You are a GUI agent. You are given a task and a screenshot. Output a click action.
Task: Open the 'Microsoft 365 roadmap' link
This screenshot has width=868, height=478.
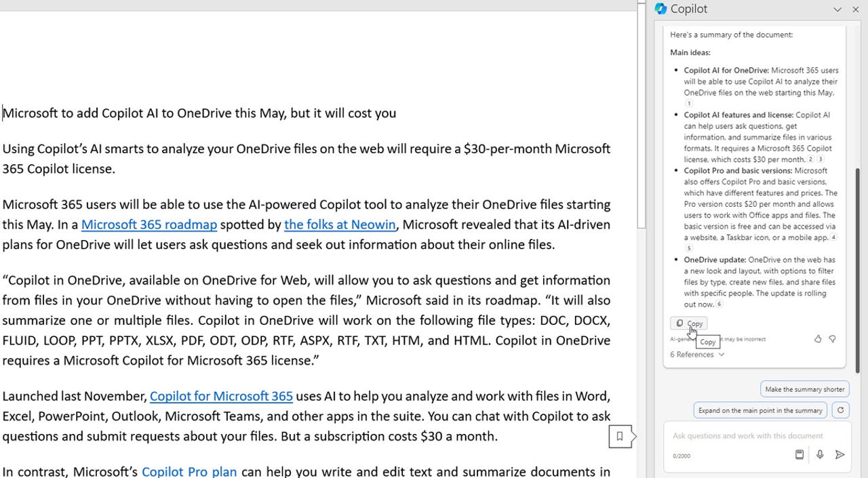(149, 224)
